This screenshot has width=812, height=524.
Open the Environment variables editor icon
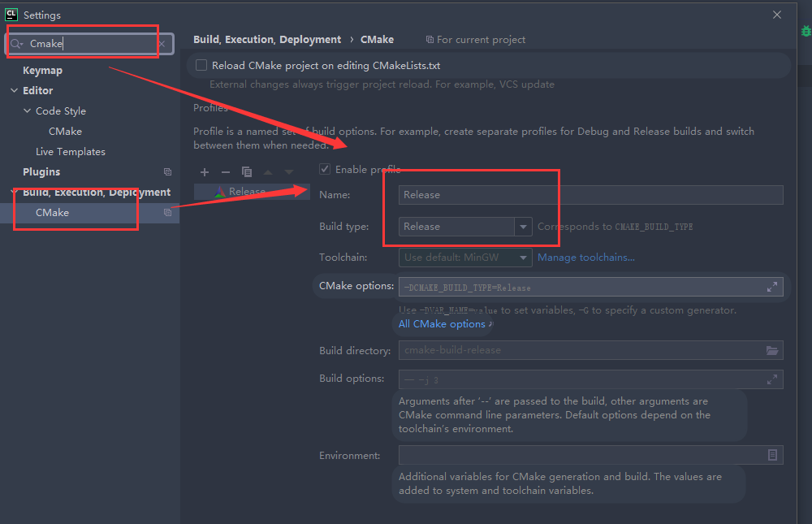pyautogui.click(x=772, y=455)
